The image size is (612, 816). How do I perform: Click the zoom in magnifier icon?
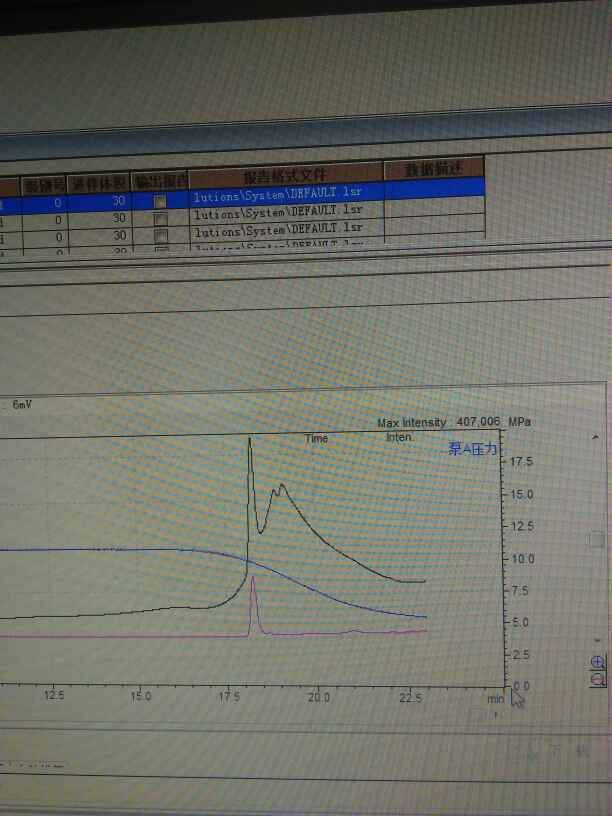coord(598,662)
